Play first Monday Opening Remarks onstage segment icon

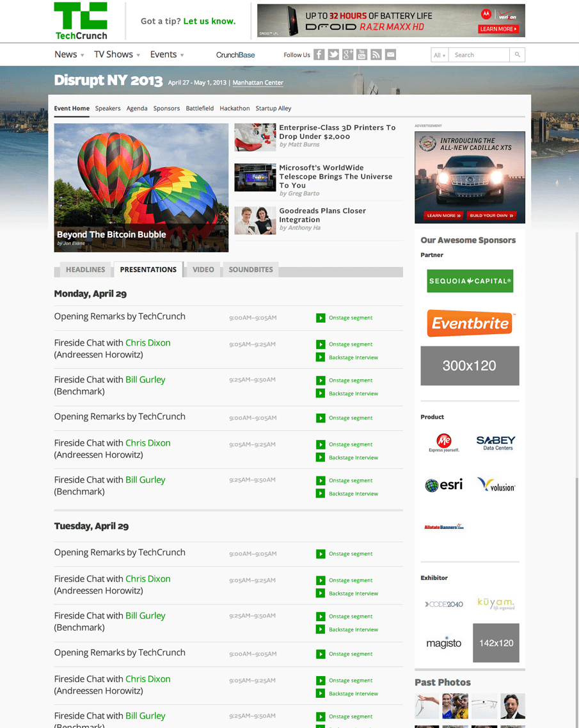[321, 318]
